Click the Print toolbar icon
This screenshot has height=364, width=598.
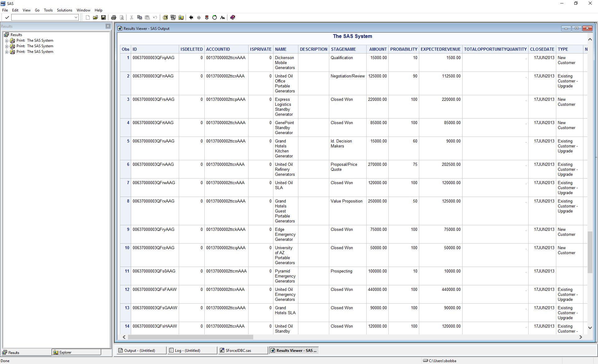click(x=114, y=17)
